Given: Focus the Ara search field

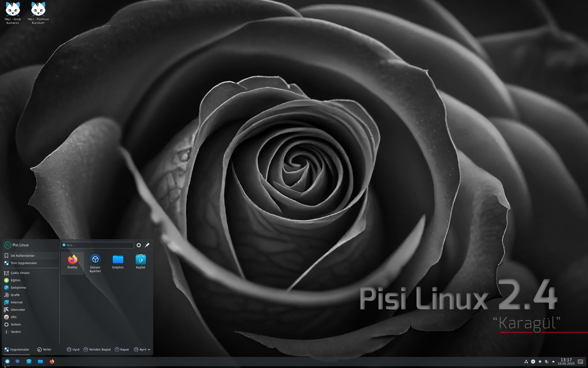Looking at the screenshot, I should pyautogui.click(x=97, y=245).
